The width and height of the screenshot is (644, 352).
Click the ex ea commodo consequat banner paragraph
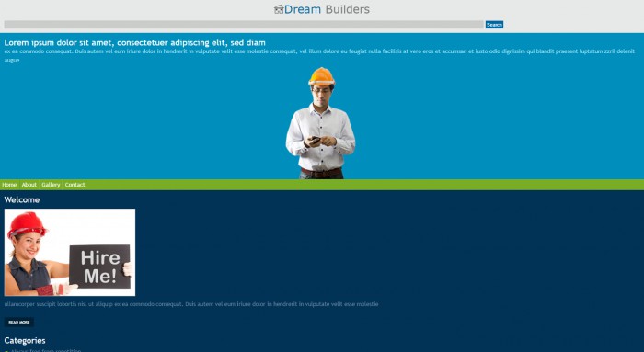pyautogui.click(x=319, y=55)
